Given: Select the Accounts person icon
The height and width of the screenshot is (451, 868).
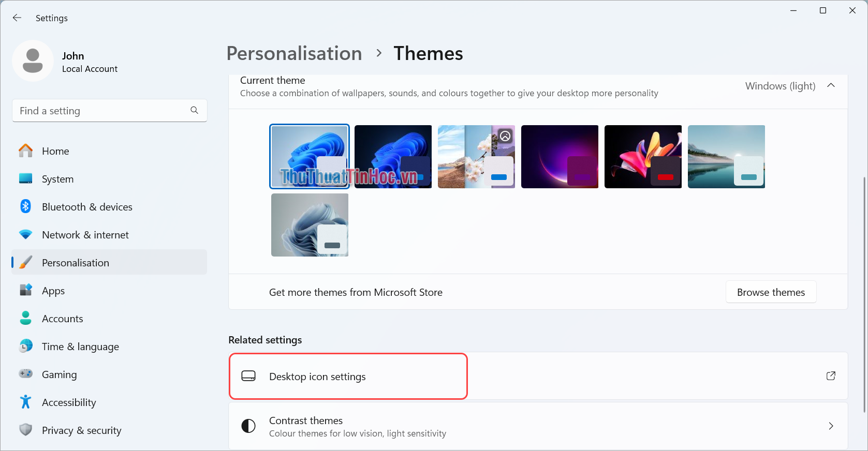Looking at the screenshot, I should [25, 318].
